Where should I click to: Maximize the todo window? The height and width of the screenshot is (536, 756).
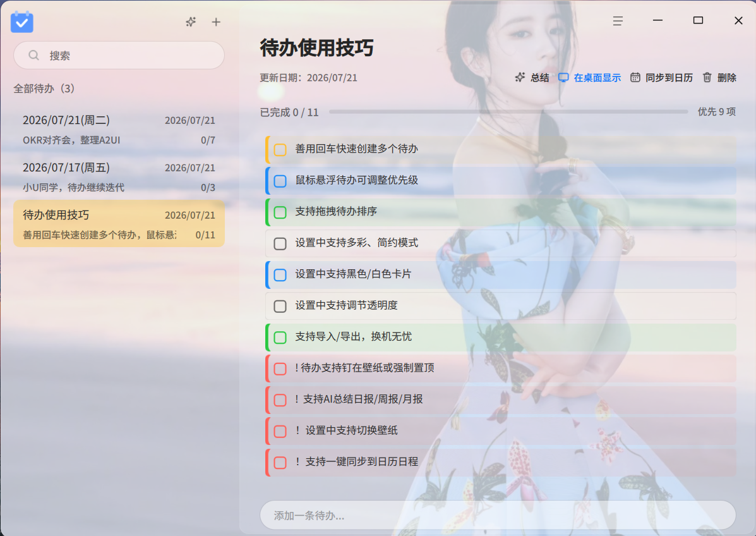698,20
